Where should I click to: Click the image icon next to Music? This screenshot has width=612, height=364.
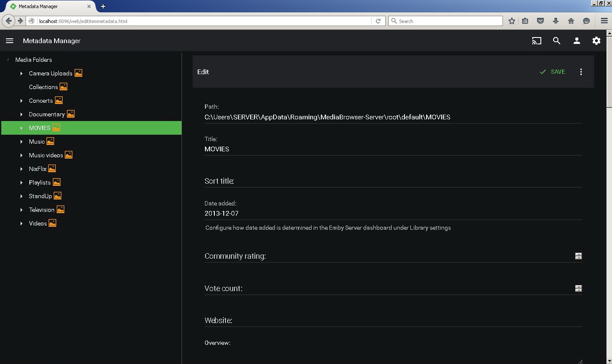[50, 142]
